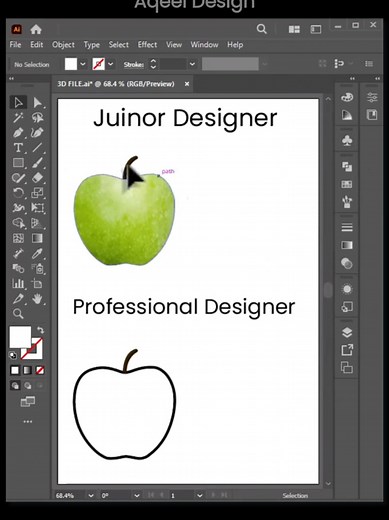389x520 pixels.
Task: Select the Blend tool
Action: tap(18, 268)
